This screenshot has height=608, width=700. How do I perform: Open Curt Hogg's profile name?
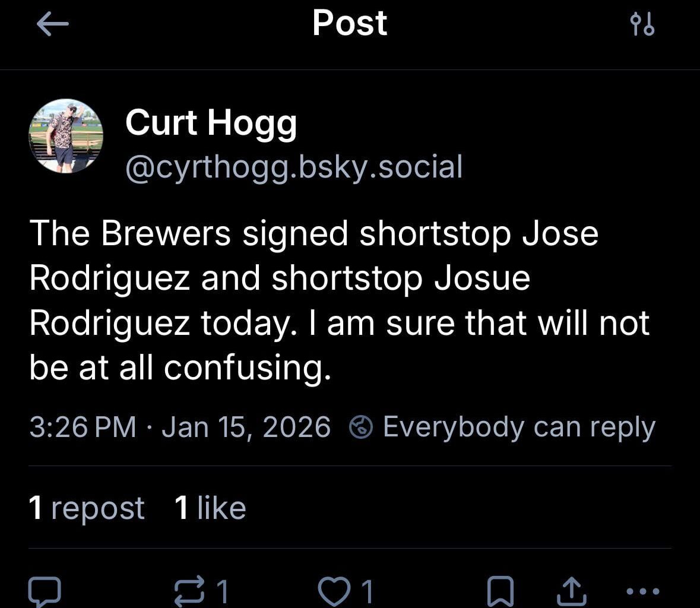(211, 123)
